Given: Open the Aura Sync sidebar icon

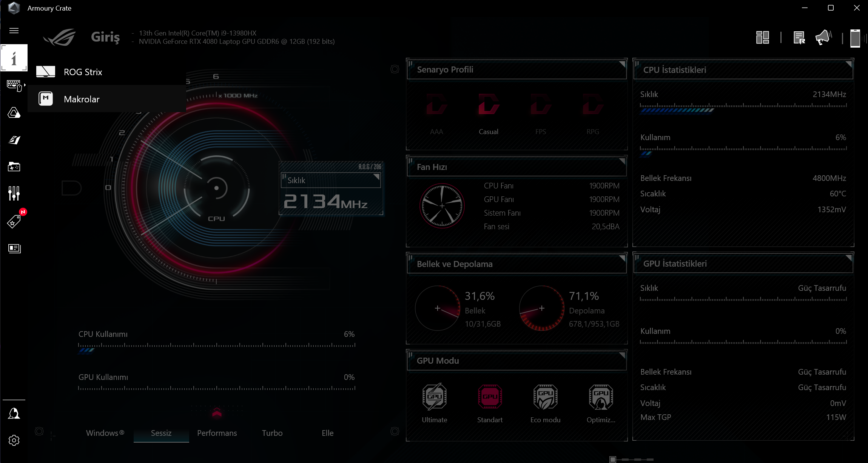Looking at the screenshot, I should pos(14,113).
